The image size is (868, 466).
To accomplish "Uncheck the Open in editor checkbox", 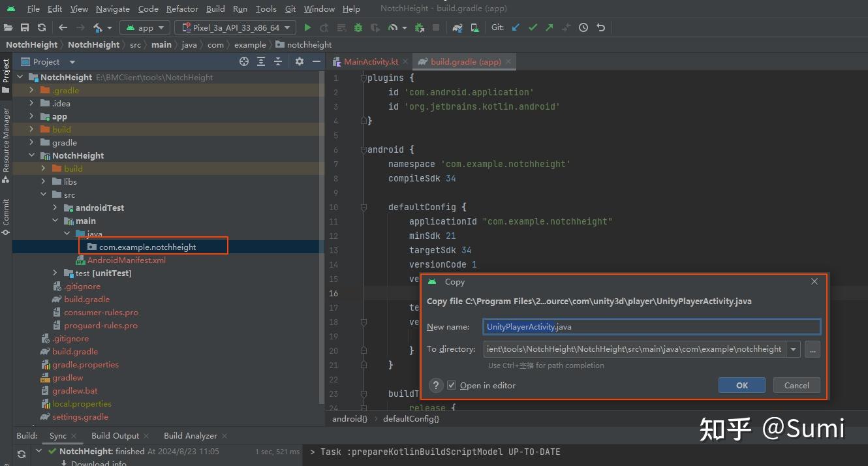I will [452, 386].
